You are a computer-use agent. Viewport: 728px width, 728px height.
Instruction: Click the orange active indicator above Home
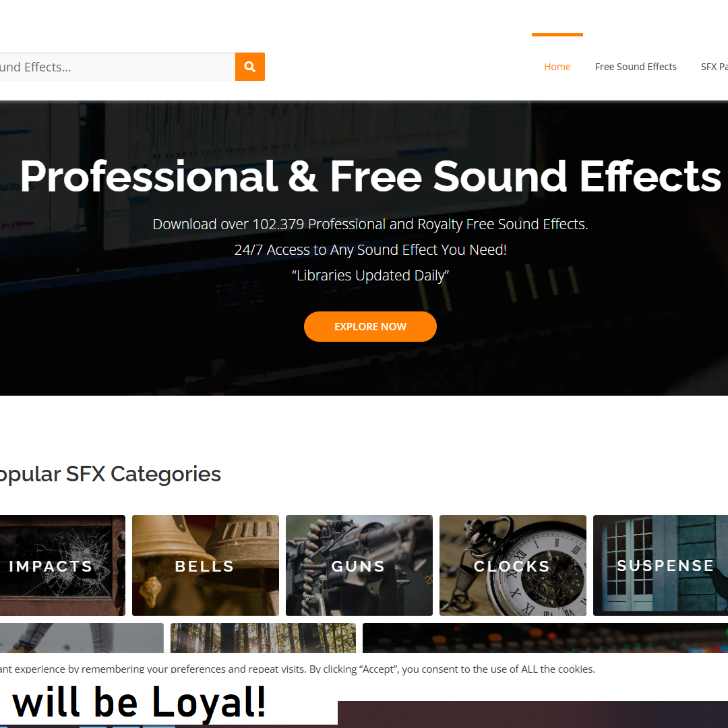557,34
